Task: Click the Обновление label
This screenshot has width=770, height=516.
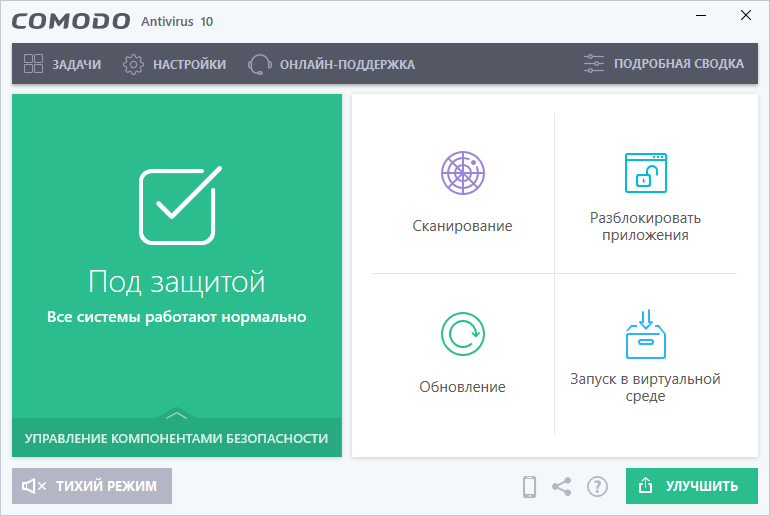Action: point(463,387)
